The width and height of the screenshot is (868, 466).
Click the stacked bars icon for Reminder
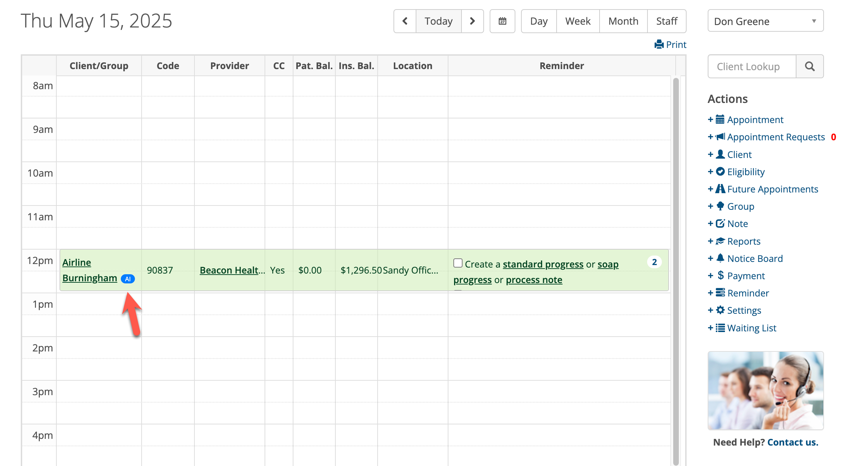pyautogui.click(x=720, y=293)
